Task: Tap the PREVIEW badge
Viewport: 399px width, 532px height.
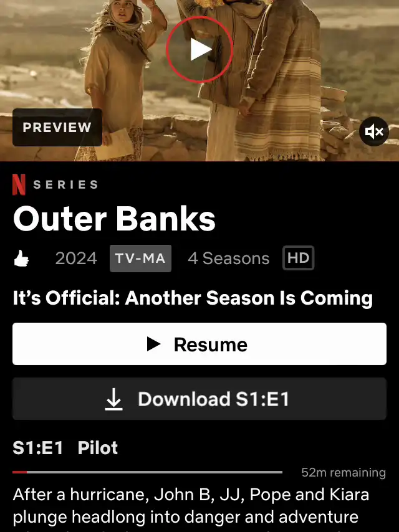Action: [x=57, y=127]
